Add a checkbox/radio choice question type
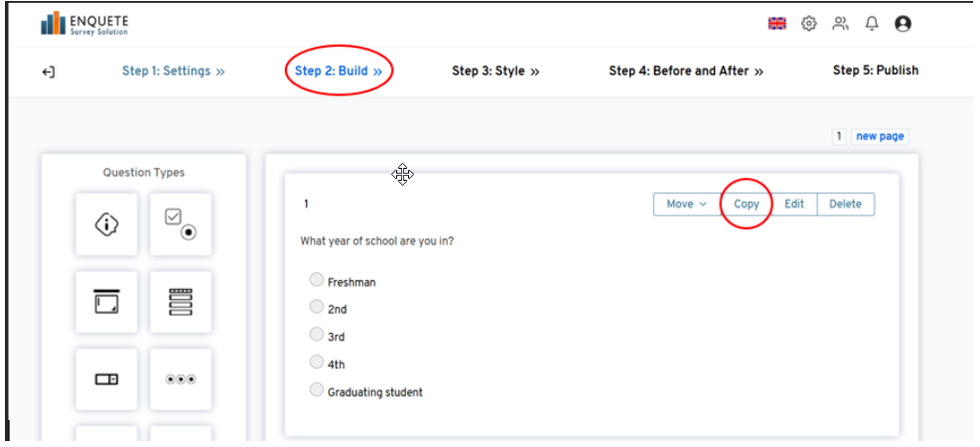Screen dimensions: 980x447 (x=180, y=224)
